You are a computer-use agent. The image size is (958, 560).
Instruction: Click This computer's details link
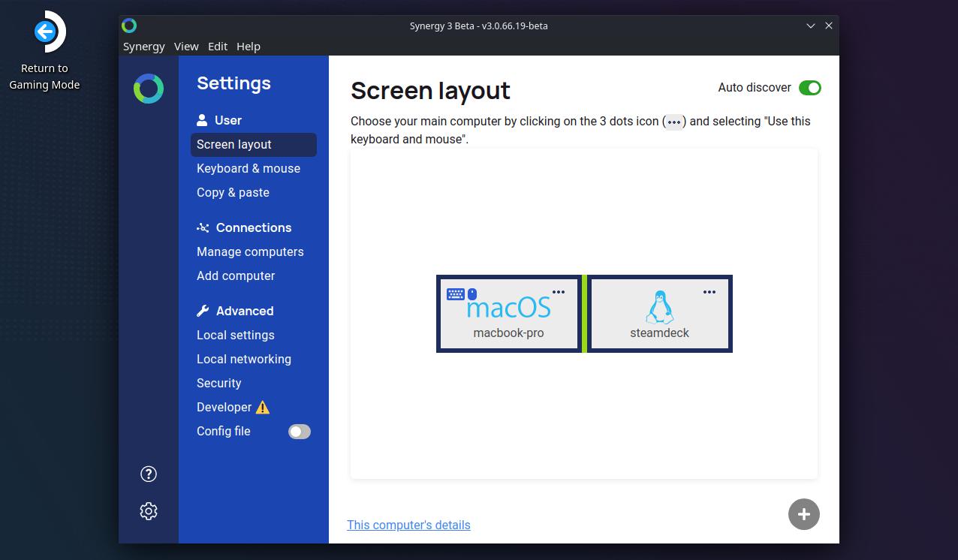(x=408, y=525)
